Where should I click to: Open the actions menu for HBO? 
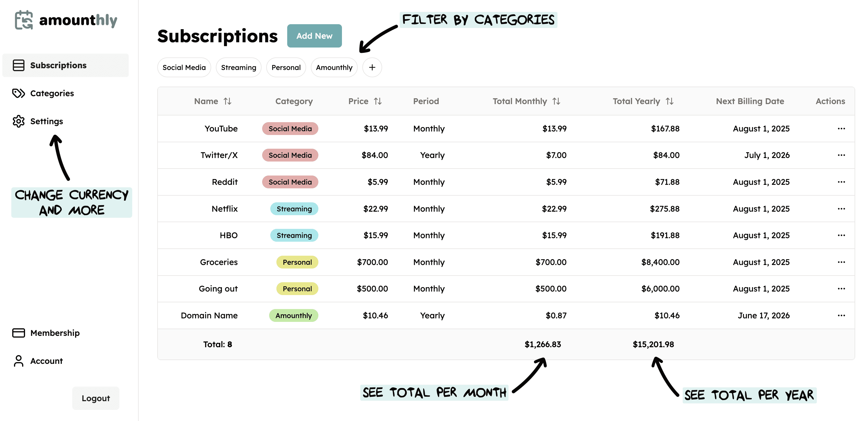[x=842, y=235]
